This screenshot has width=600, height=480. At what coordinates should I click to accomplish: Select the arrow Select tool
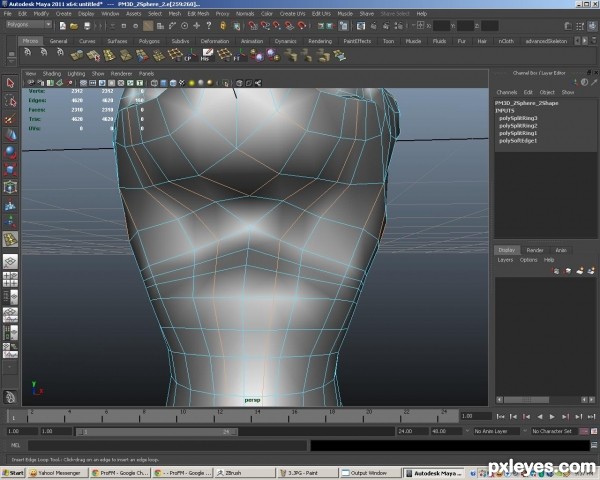coord(10,83)
